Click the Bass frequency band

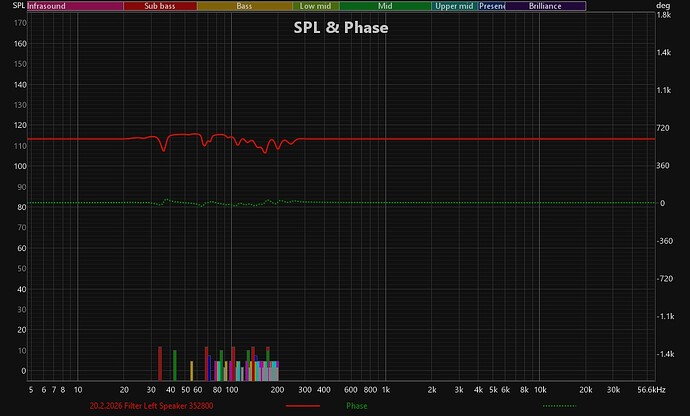245,6
